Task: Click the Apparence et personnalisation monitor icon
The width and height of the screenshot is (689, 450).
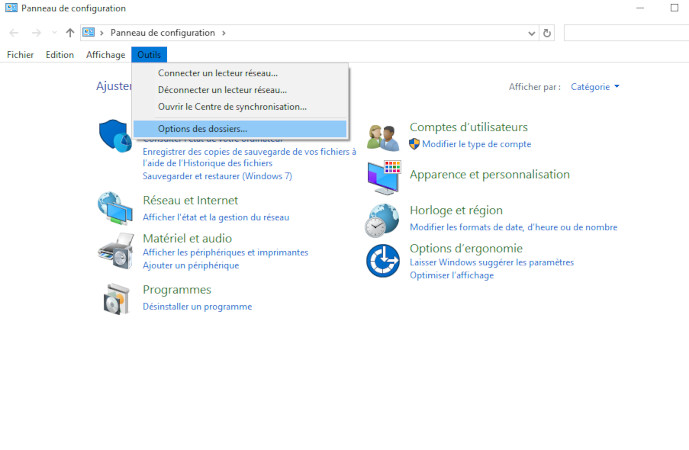Action: pyautogui.click(x=384, y=177)
